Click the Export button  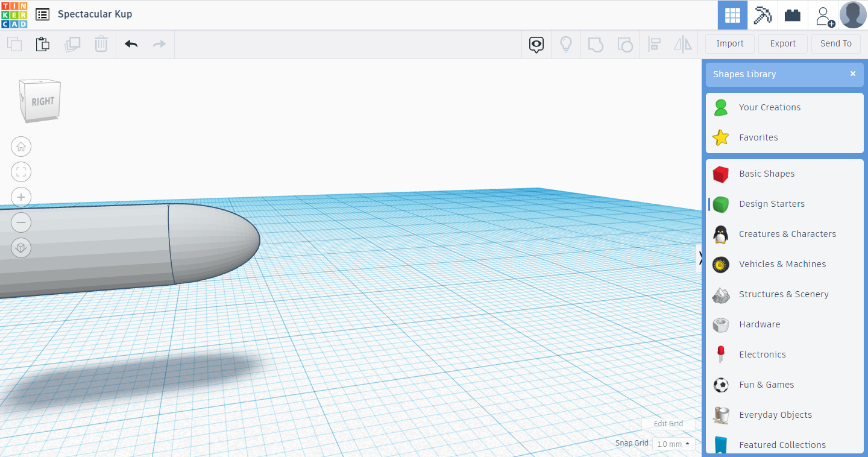[783, 43]
